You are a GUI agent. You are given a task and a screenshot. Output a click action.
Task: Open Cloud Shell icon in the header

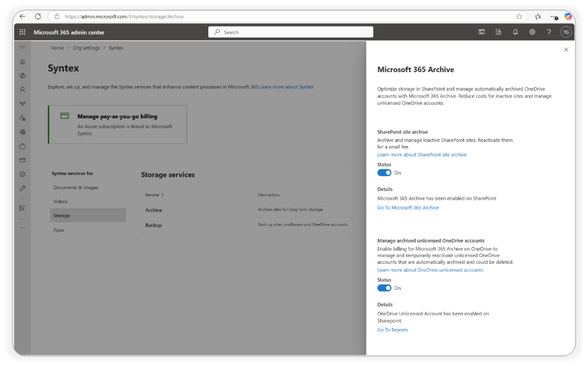481,32
